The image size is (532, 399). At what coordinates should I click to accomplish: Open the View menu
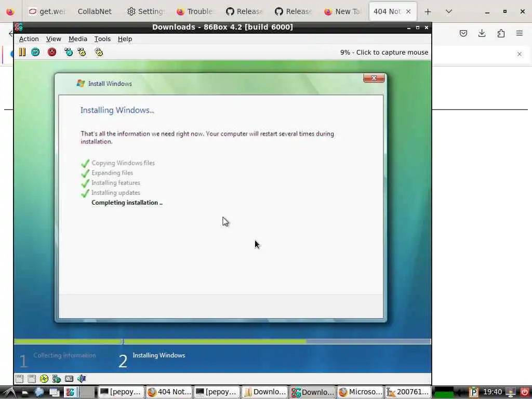pos(54,39)
